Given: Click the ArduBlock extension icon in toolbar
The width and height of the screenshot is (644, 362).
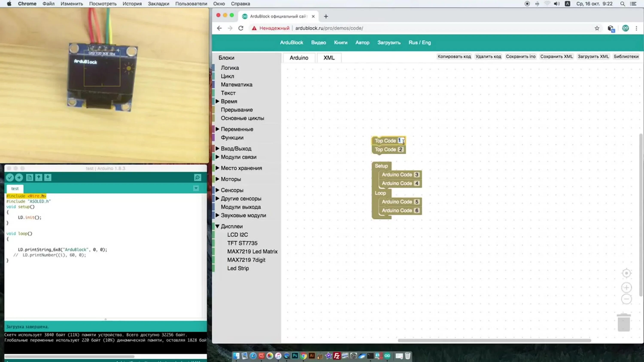Looking at the screenshot, I should [x=626, y=28].
